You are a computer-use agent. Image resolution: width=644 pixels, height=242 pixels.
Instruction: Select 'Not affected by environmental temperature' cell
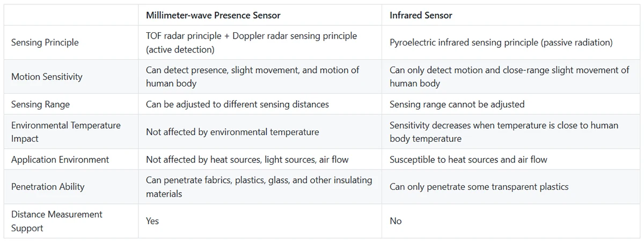tap(232, 132)
